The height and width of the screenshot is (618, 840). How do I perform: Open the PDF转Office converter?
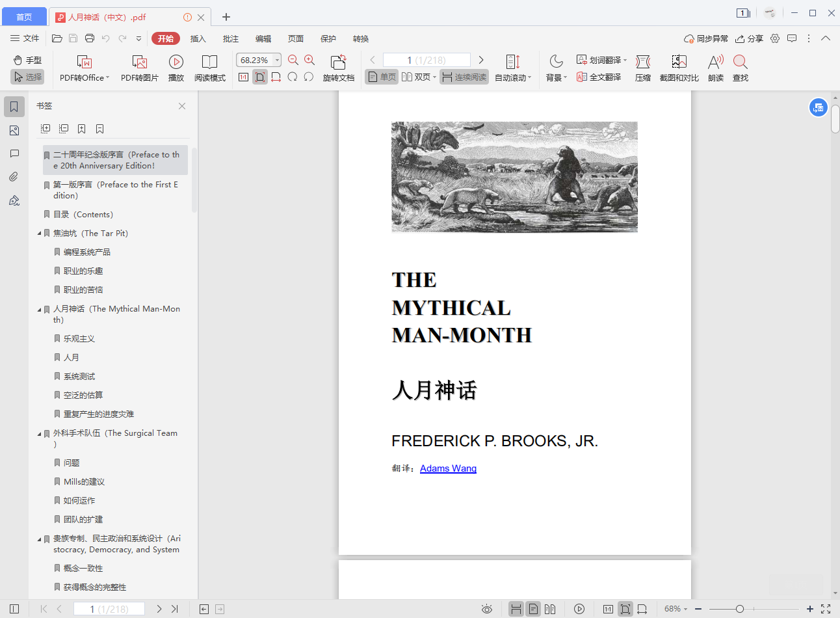click(x=85, y=68)
